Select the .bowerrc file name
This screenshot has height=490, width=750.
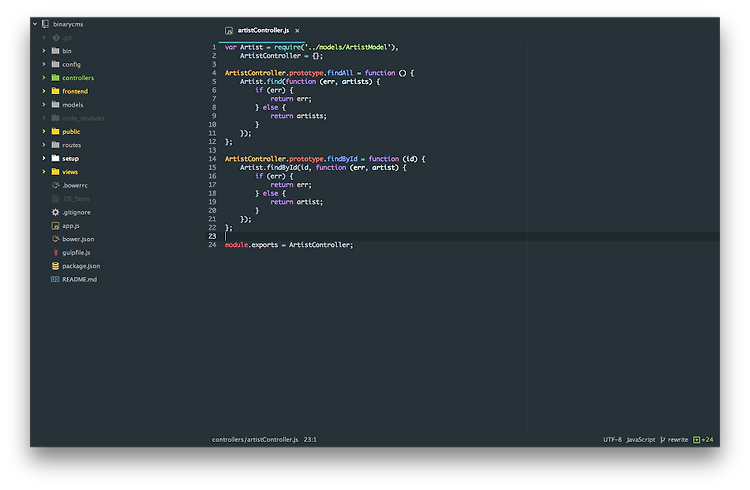click(75, 185)
